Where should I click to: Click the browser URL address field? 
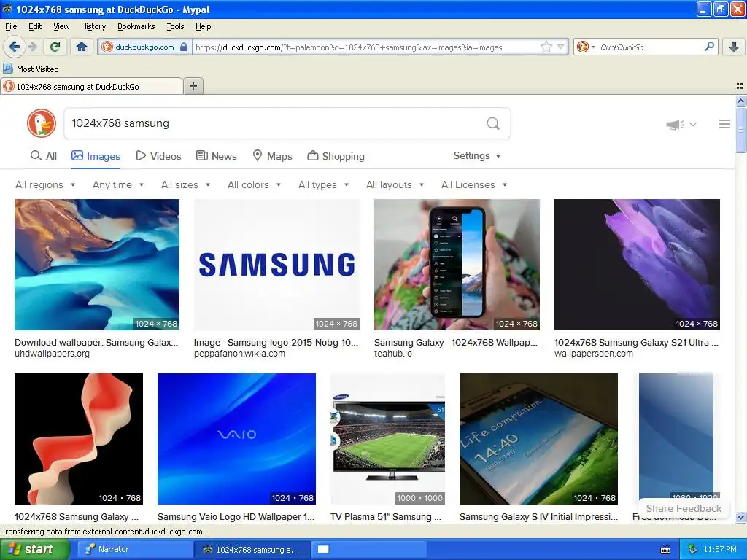366,47
